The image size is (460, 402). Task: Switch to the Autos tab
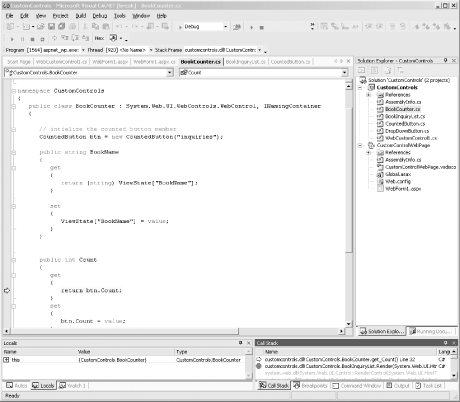17,386
